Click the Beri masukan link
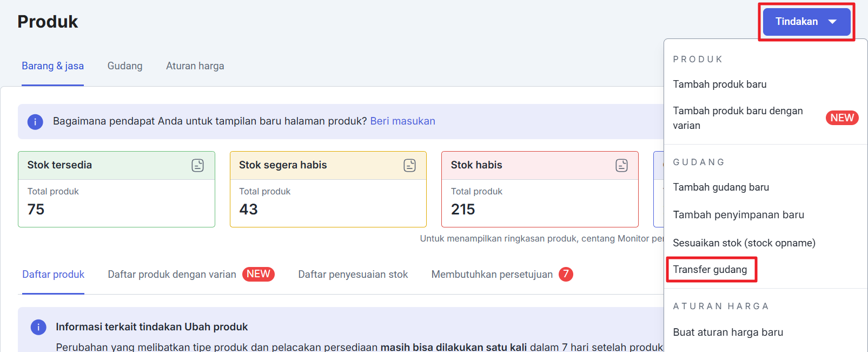Screen dimensions: 868x352 coord(402,121)
